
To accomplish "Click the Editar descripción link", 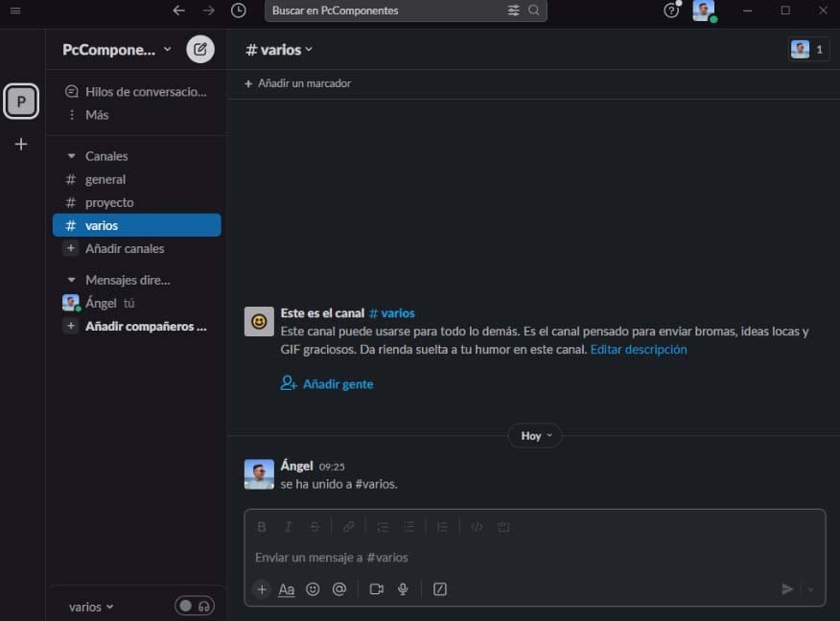I will (x=639, y=349).
